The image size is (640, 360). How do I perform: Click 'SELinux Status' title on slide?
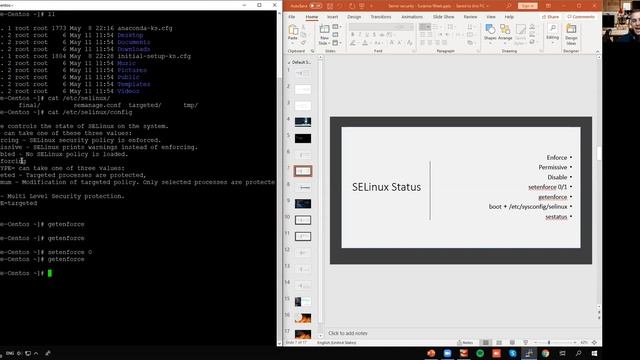pyautogui.click(x=387, y=187)
